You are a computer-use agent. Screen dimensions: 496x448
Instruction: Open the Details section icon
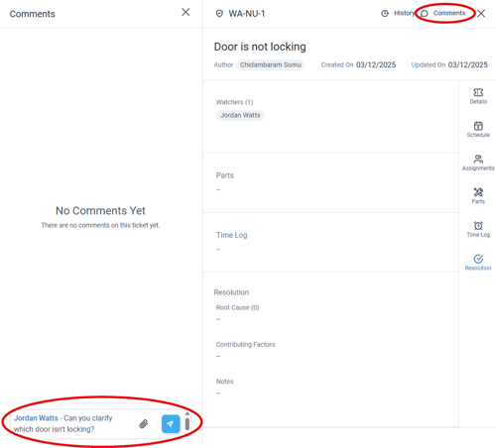tap(478, 96)
